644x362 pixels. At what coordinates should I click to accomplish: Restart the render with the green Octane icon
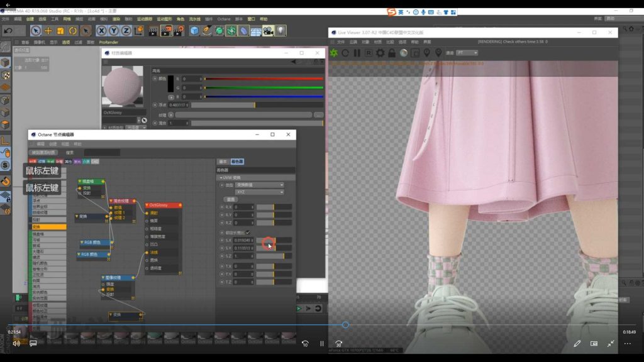333,53
